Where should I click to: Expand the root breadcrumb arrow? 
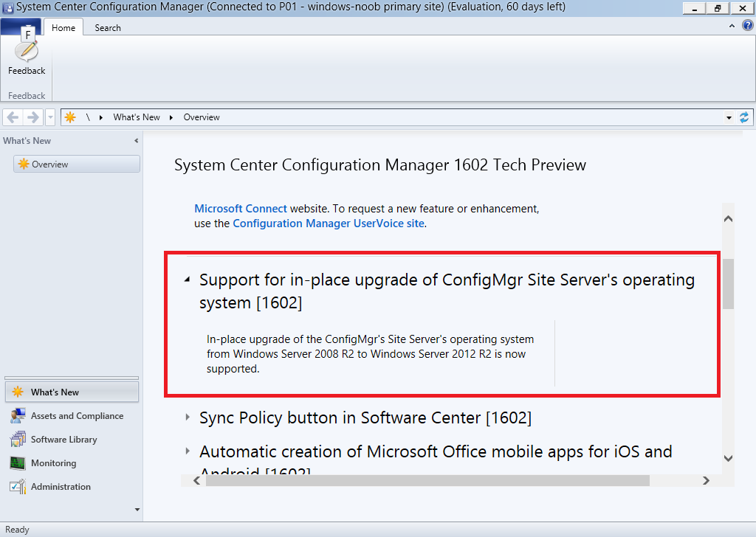[x=100, y=117]
